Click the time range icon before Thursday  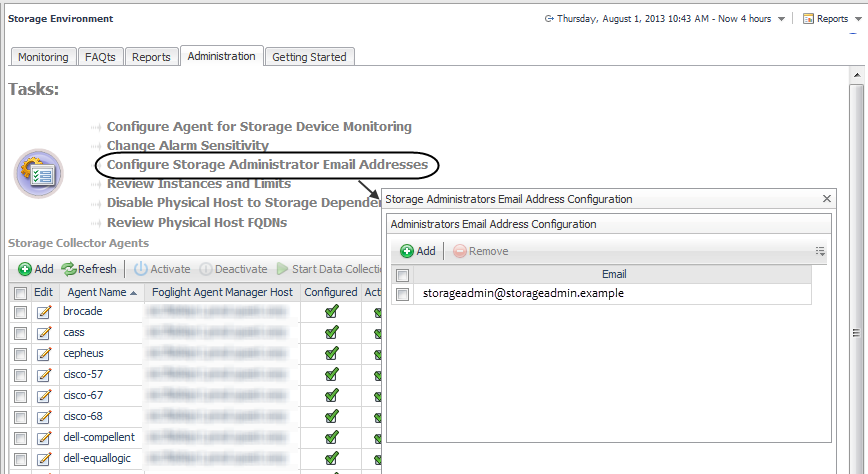point(549,19)
